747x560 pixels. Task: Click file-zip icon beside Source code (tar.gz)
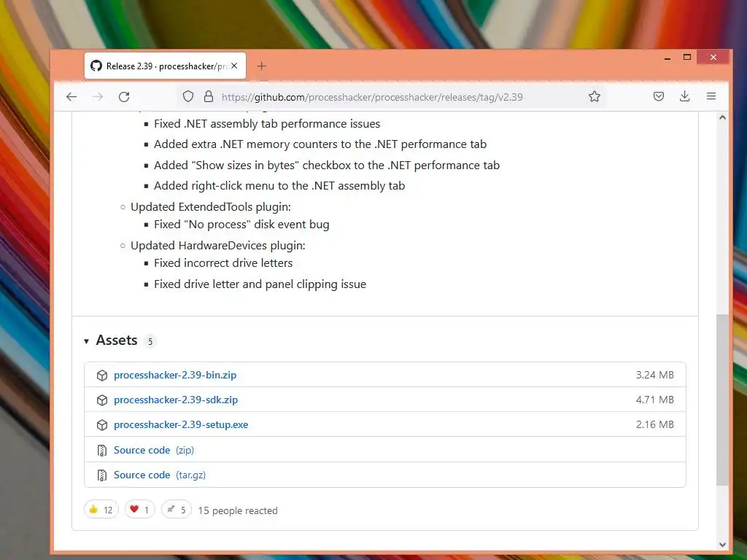click(102, 475)
